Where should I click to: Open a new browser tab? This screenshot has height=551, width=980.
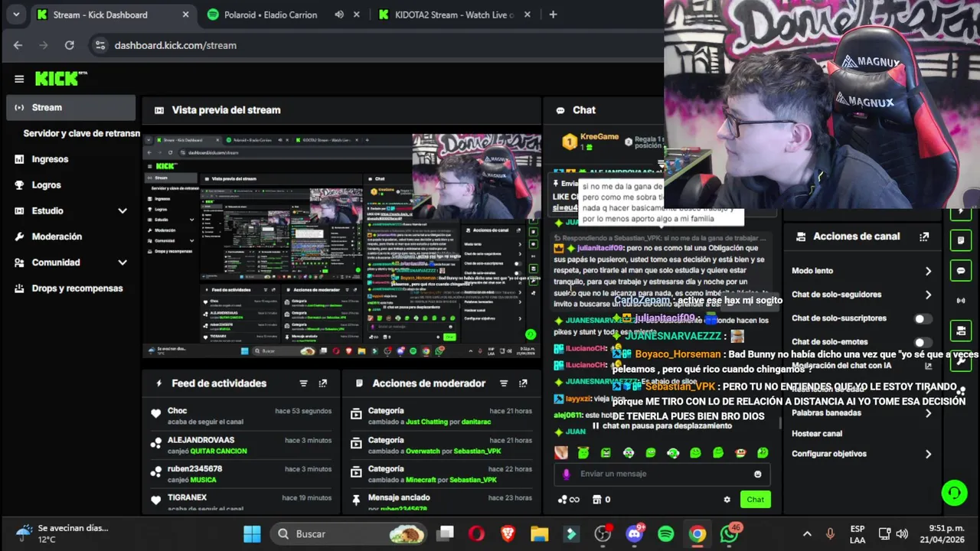553,15
